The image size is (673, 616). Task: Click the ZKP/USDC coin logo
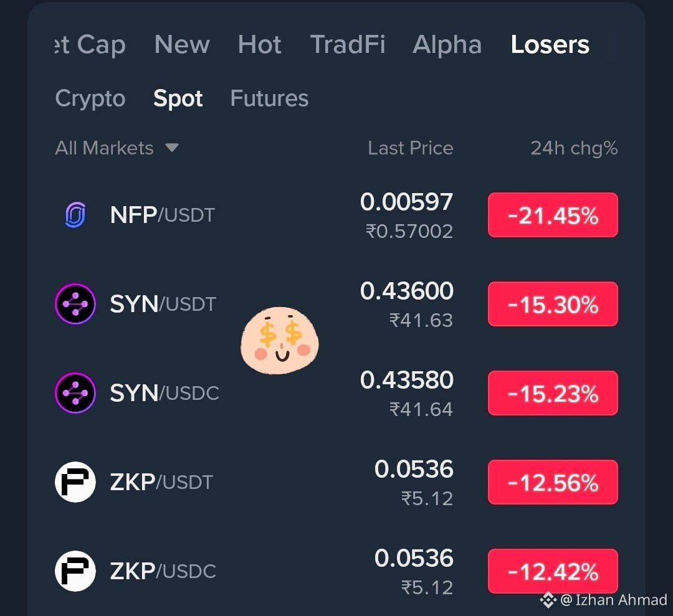75,571
